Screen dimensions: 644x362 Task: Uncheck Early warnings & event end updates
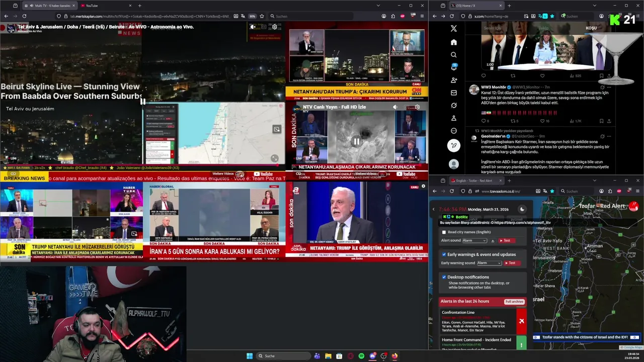(x=444, y=254)
